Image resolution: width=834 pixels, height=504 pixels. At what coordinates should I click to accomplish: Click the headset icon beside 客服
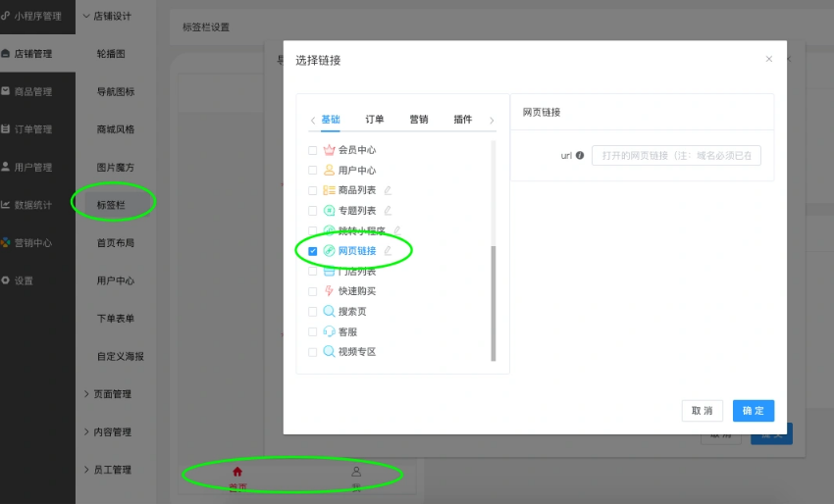tap(330, 331)
